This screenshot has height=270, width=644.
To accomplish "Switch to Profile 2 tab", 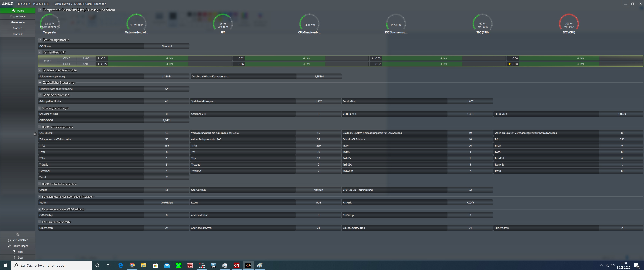I will point(18,34).
